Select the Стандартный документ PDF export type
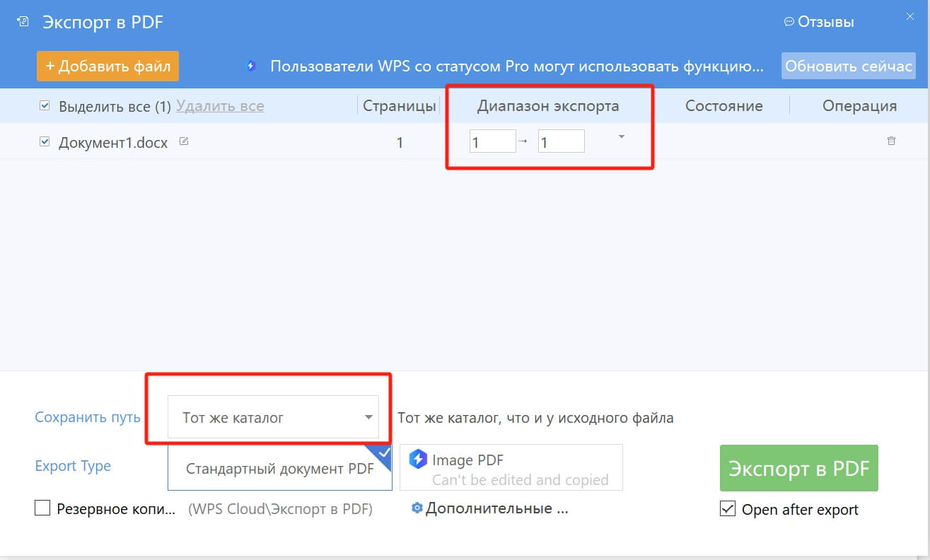Screen dimensions: 930x560 (279, 468)
